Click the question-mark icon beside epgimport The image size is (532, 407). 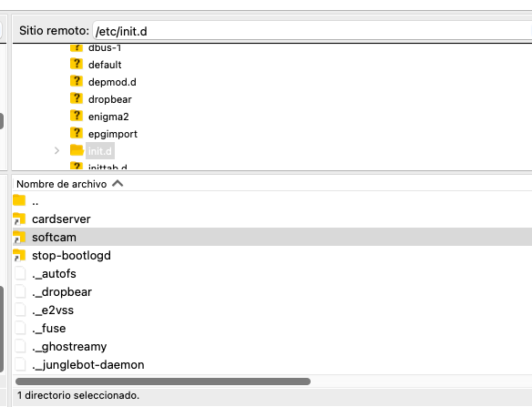pos(77,133)
